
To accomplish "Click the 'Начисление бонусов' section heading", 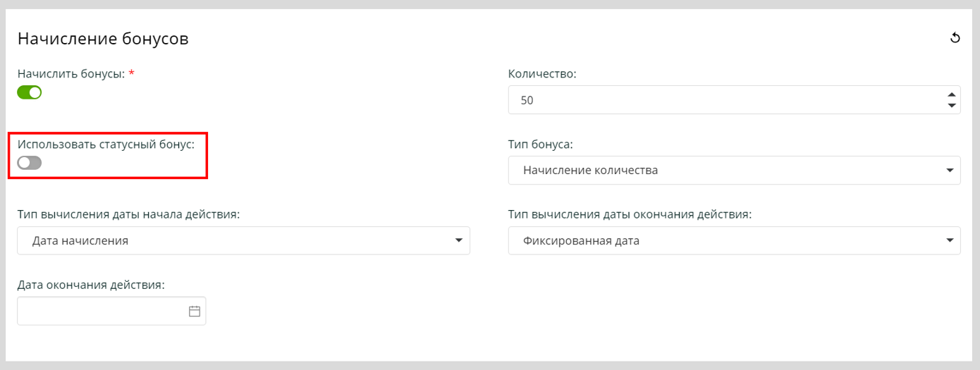I will pos(103,39).
